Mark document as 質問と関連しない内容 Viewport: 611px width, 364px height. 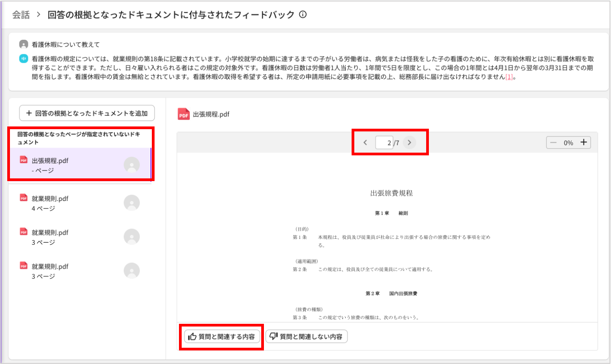[x=306, y=336]
